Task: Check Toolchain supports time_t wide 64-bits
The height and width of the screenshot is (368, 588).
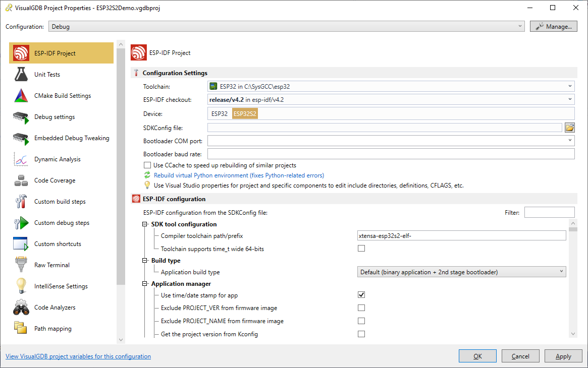Action: click(x=361, y=248)
